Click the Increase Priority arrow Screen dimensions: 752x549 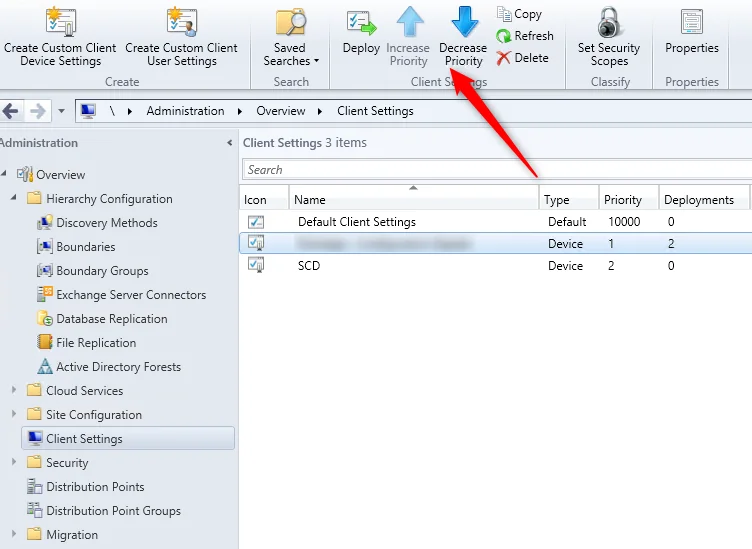pyautogui.click(x=410, y=21)
